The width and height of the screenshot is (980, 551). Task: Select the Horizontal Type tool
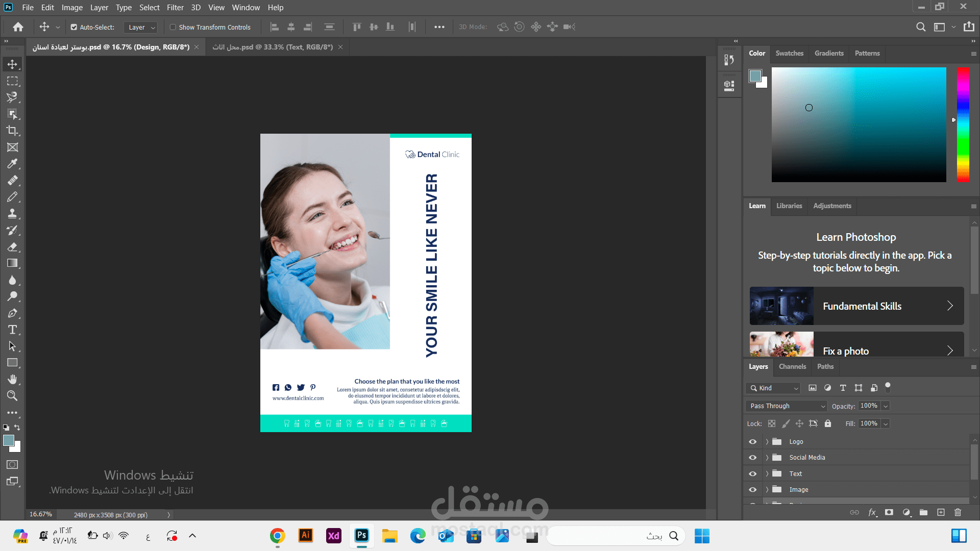click(x=12, y=330)
